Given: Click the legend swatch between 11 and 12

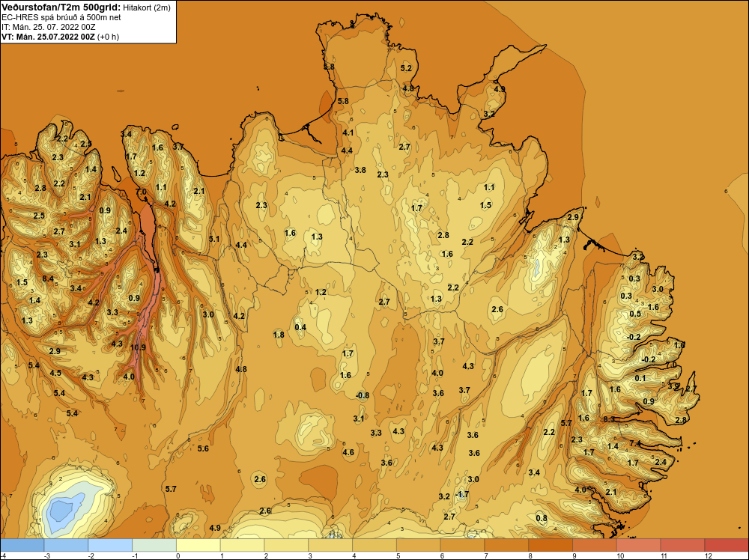Looking at the screenshot, I should (x=682, y=545).
